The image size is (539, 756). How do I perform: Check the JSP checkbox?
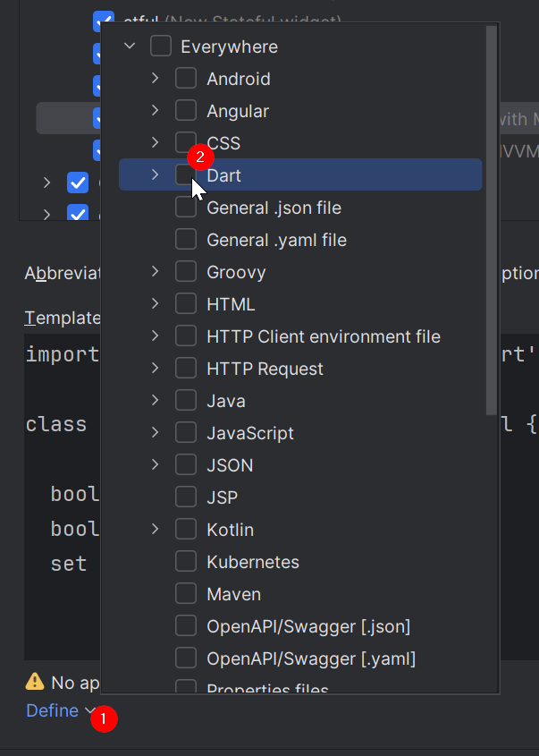tap(186, 497)
